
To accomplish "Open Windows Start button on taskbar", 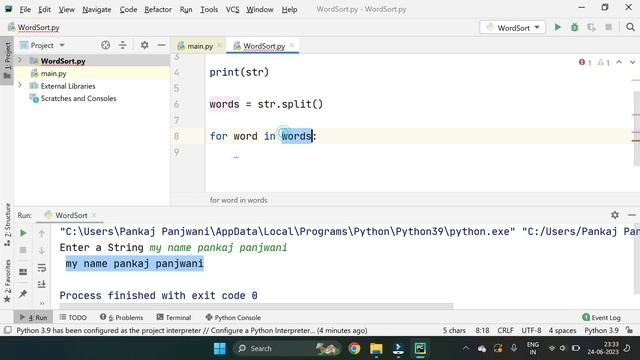I will tap(220, 348).
